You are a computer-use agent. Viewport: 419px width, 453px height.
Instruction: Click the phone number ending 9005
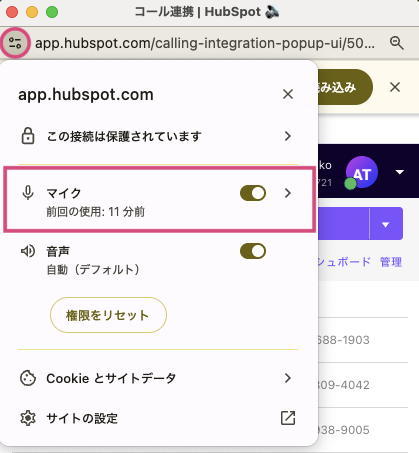tap(343, 430)
